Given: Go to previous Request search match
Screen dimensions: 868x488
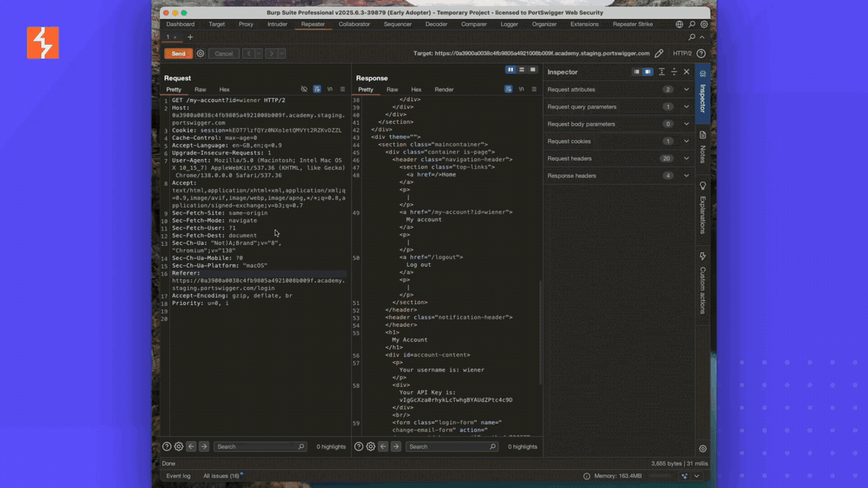Looking at the screenshot, I should click(x=192, y=447).
